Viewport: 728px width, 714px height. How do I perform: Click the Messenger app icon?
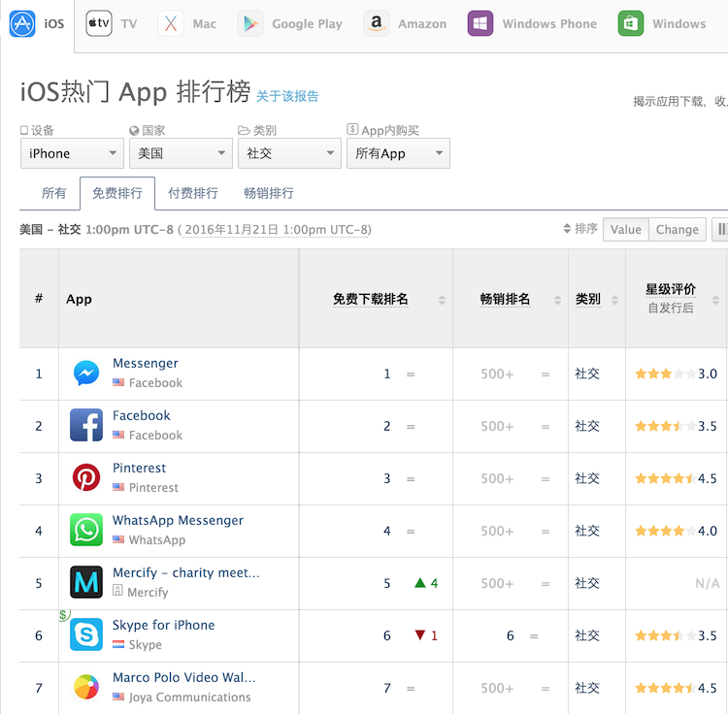click(x=86, y=373)
